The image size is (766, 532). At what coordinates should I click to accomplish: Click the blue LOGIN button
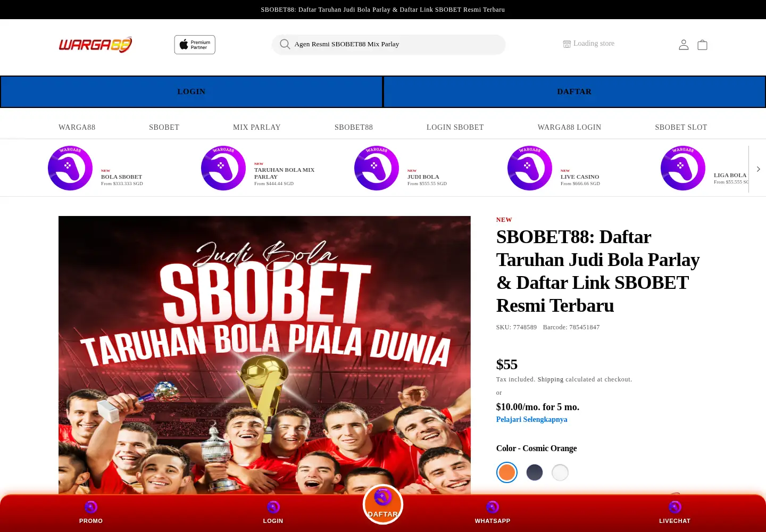(x=191, y=92)
